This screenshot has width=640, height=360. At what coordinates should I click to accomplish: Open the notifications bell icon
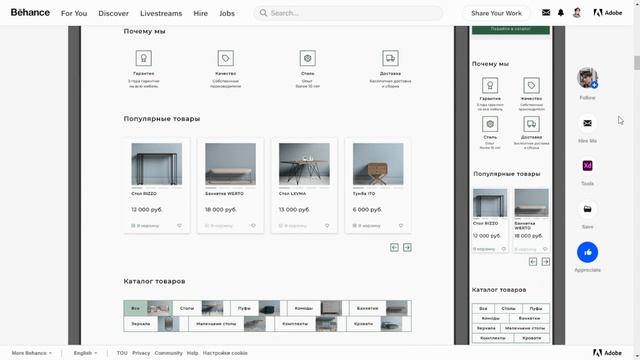[561, 13]
